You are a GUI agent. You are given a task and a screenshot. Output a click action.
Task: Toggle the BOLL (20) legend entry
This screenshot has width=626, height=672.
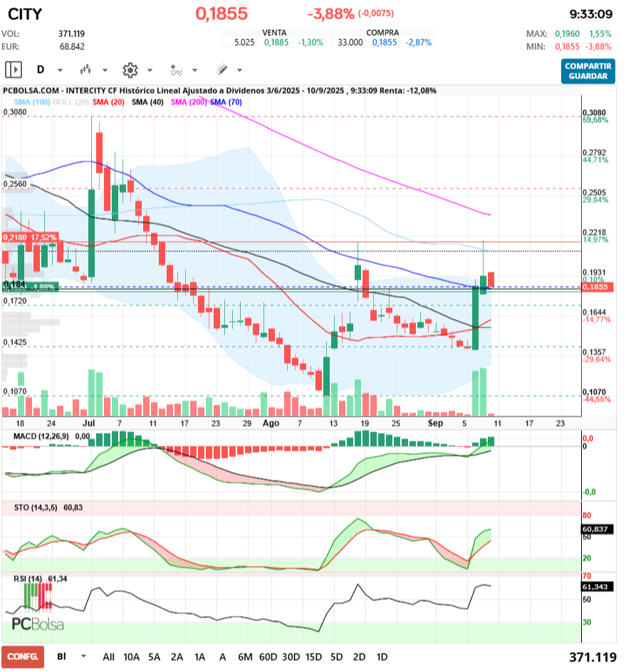pos(71,102)
